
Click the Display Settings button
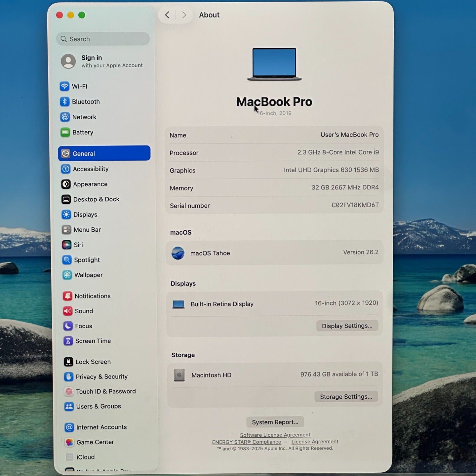pyautogui.click(x=347, y=326)
